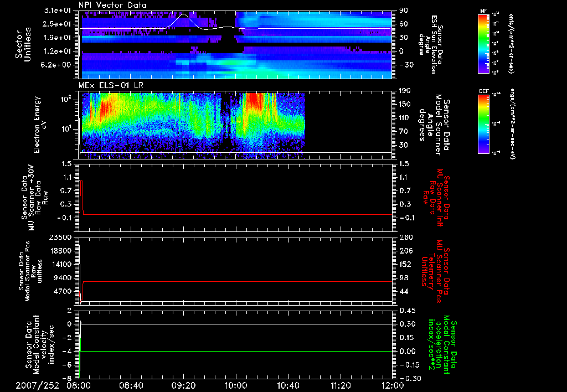
Task: Click the NF color scale bar
Action: [x=483, y=44]
